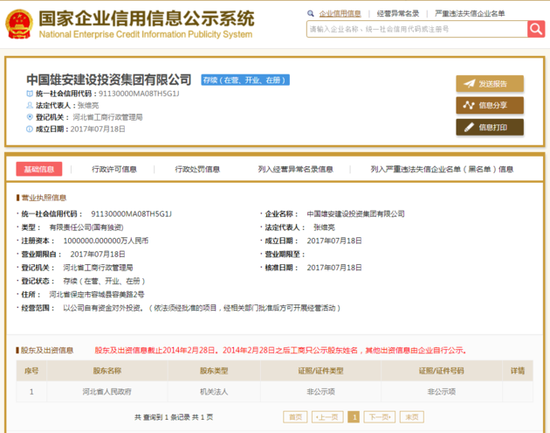Click the person icon beside 法定代表人
This screenshot has width=550, height=433.
(x=29, y=105)
